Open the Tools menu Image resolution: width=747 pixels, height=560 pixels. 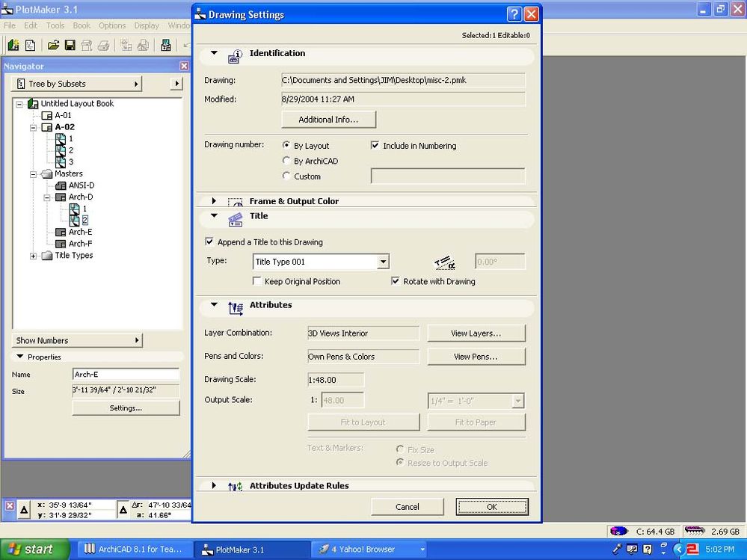coord(55,25)
